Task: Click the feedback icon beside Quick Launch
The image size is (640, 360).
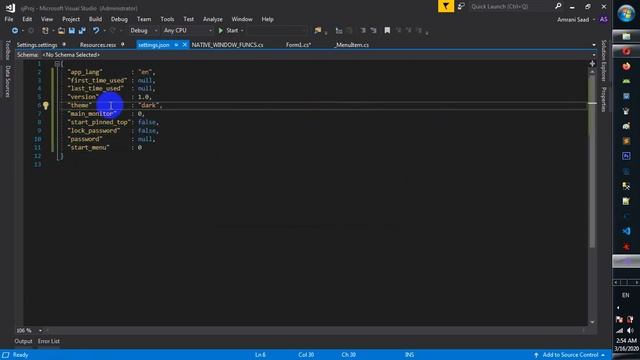Action: (x=461, y=7)
